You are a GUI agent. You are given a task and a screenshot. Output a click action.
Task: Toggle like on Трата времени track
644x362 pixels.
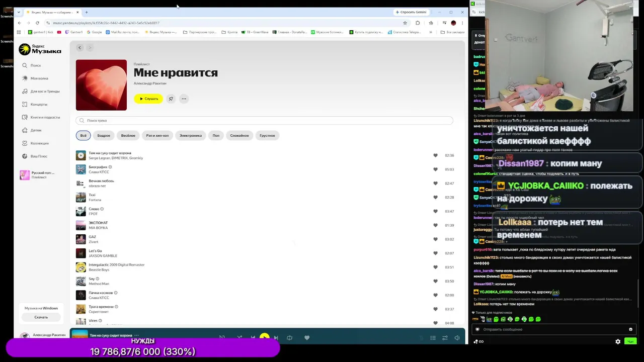click(435, 309)
